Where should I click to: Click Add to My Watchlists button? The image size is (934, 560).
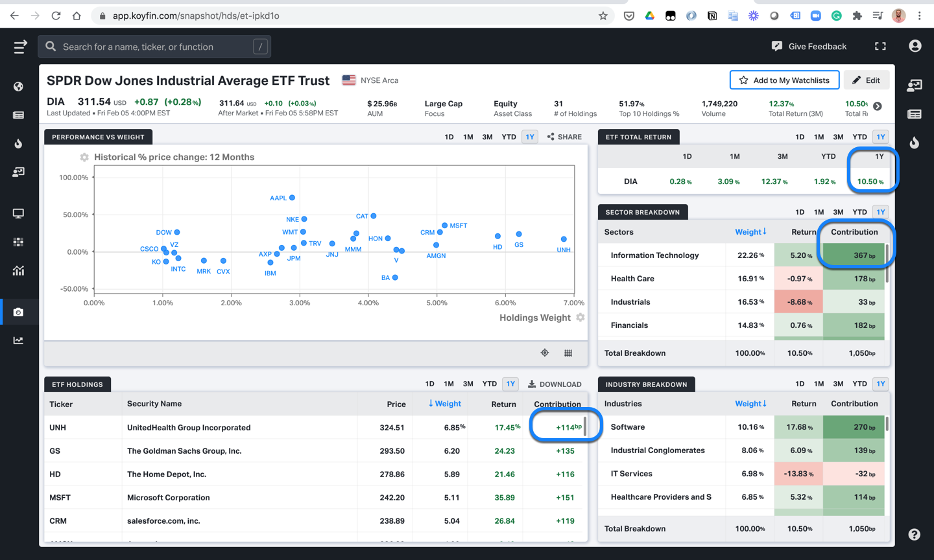pyautogui.click(x=784, y=80)
